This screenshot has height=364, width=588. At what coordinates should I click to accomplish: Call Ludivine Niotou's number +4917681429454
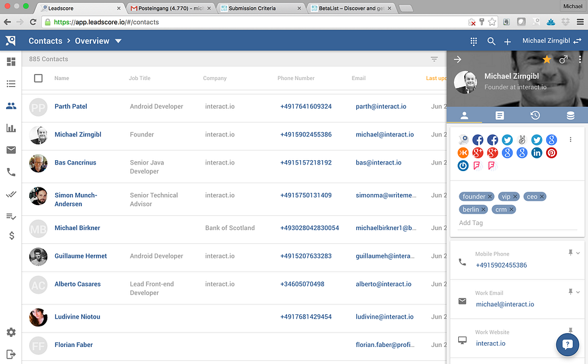[306, 317]
